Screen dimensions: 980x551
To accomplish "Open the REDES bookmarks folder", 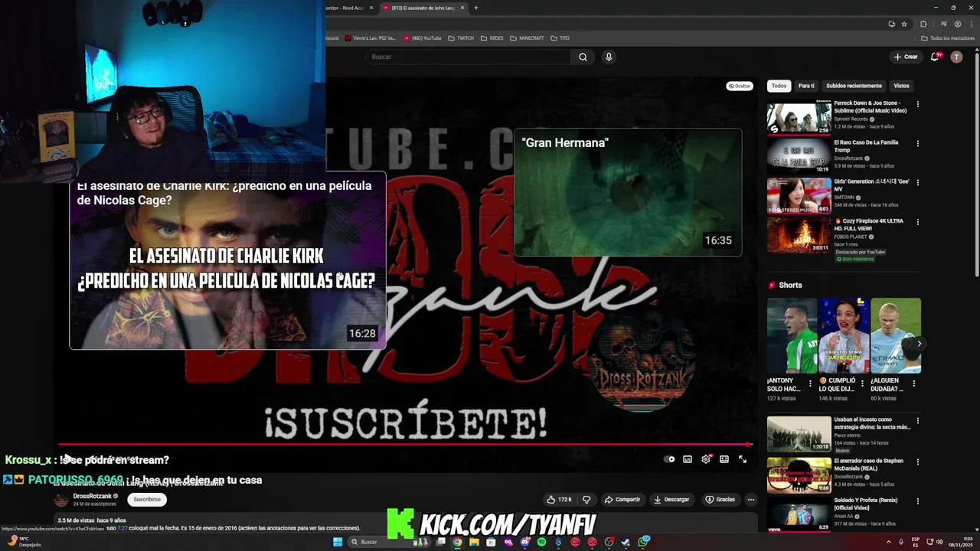I will tap(492, 37).
